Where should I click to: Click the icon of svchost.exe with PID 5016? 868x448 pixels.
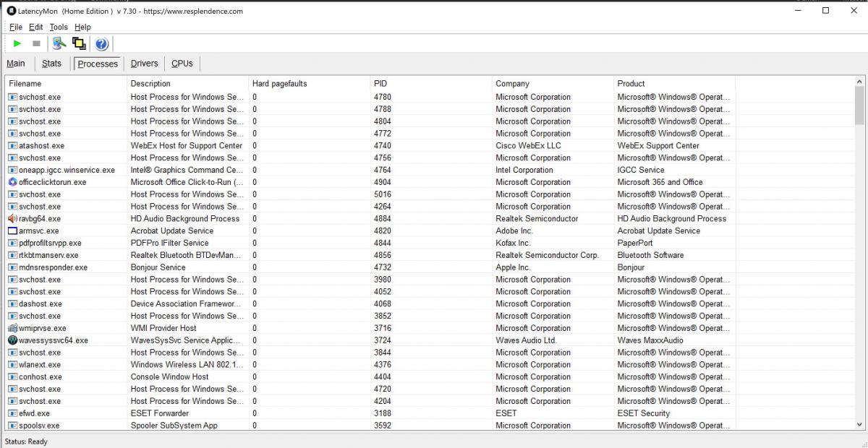tap(12, 194)
